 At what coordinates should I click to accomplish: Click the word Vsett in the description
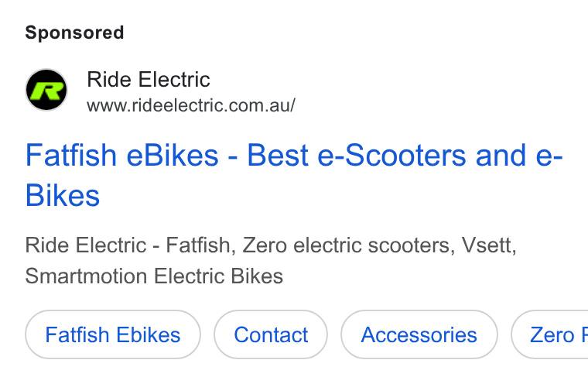pyautogui.click(x=489, y=245)
